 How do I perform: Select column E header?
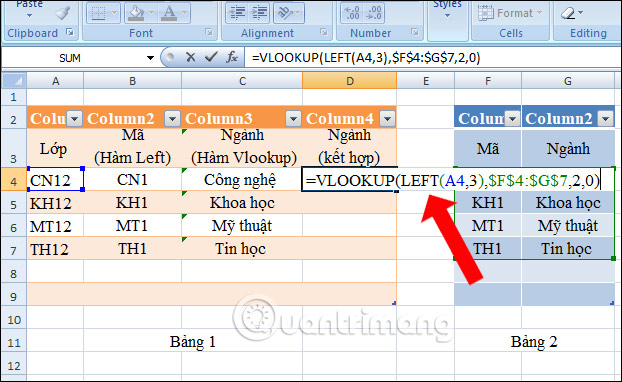426,81
